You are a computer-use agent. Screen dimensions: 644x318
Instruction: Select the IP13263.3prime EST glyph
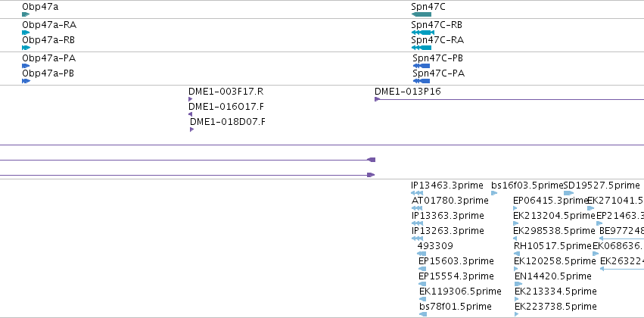click(417, 238)
